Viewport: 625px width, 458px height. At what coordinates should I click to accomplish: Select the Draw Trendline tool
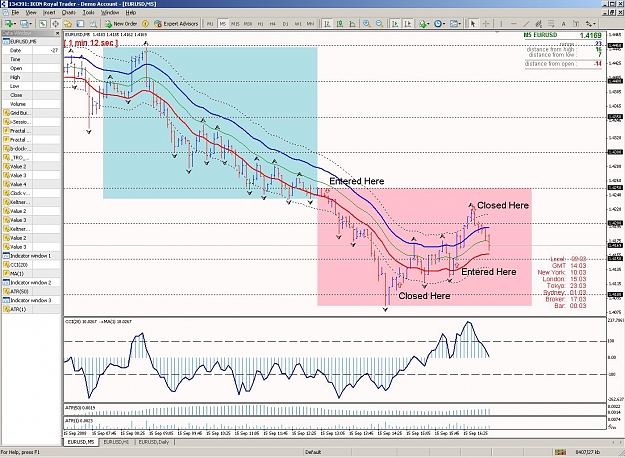526,24
